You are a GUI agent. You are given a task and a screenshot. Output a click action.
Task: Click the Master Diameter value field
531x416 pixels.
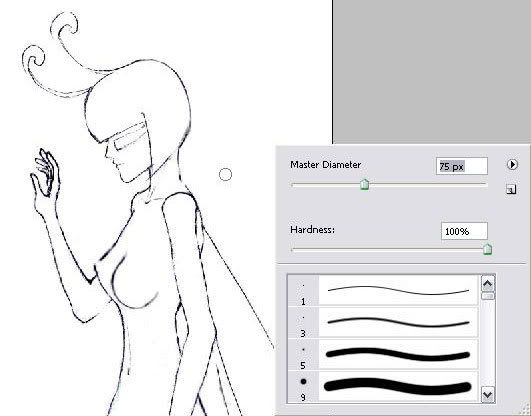click(x=462, y=166)
